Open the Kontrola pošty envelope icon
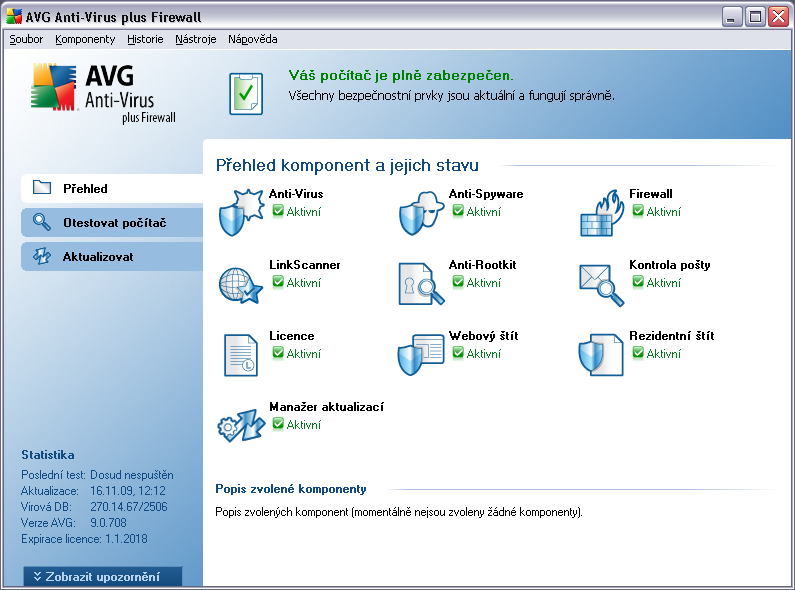The height and width of the screenshot is (590, 795). [601, 285]
